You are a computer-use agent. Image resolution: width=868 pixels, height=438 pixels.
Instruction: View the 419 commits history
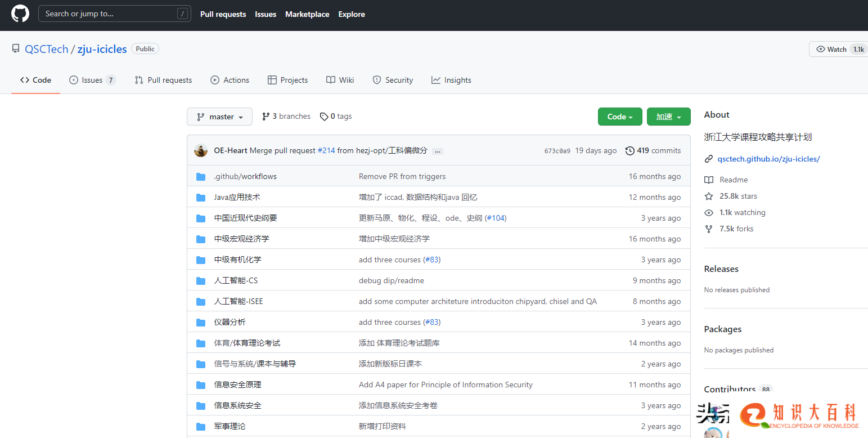coord(653,150)
